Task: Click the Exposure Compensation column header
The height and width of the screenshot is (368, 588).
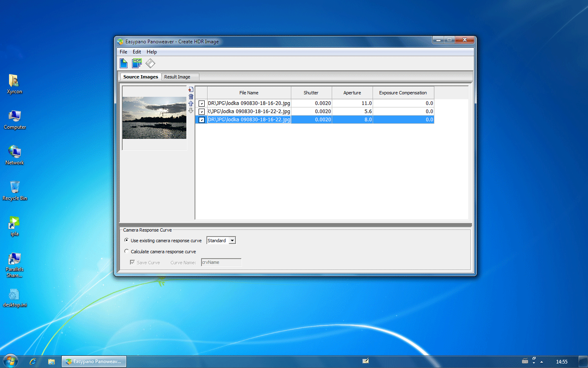Action: [403, 93]
